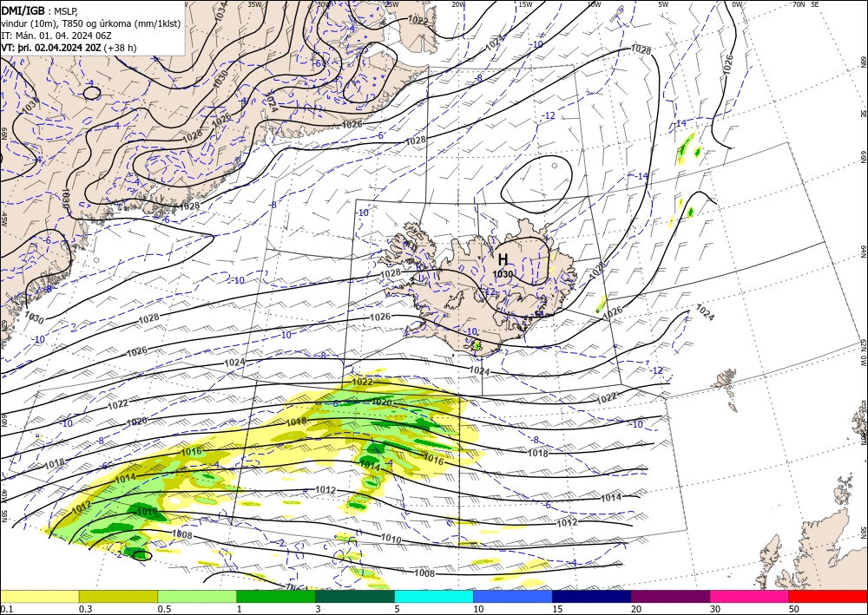Click the olive-yellow legend swatch
Viewport: 868px width, 615px height.
click(x=118, y=596)
